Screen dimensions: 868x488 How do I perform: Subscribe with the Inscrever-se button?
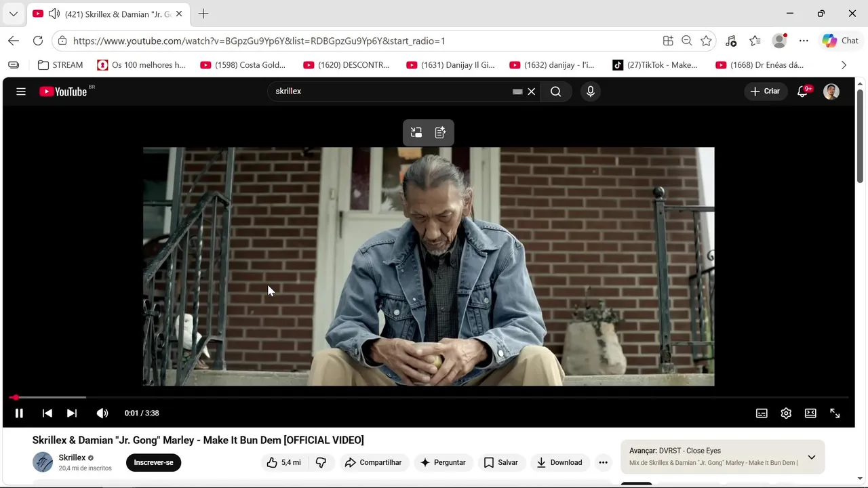point(153,462)
